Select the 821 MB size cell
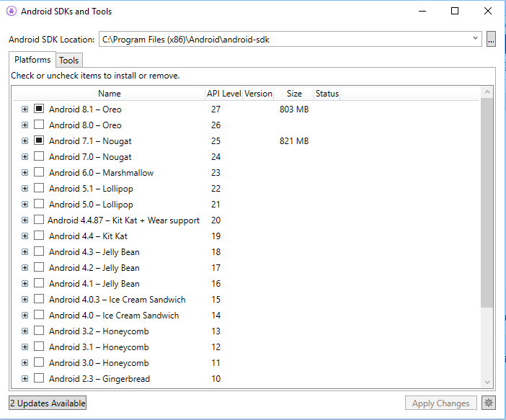The height and width of the screenshot is (420, 506). point(294,141)
